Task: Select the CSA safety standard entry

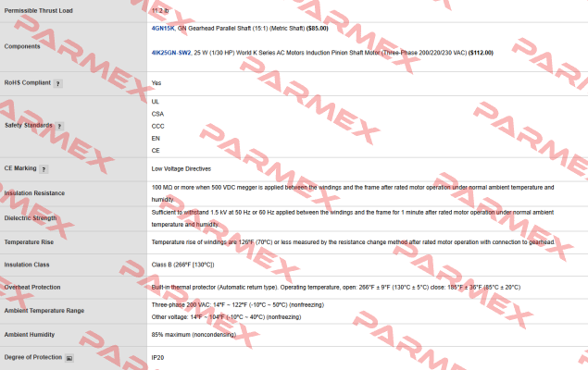Action: (x=157, y=114)
